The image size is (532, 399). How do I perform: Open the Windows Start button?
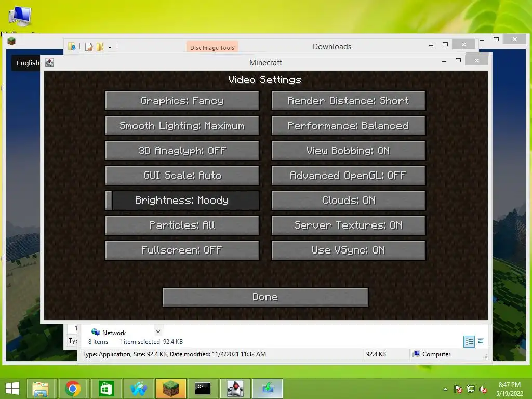(x=12, y=389)
